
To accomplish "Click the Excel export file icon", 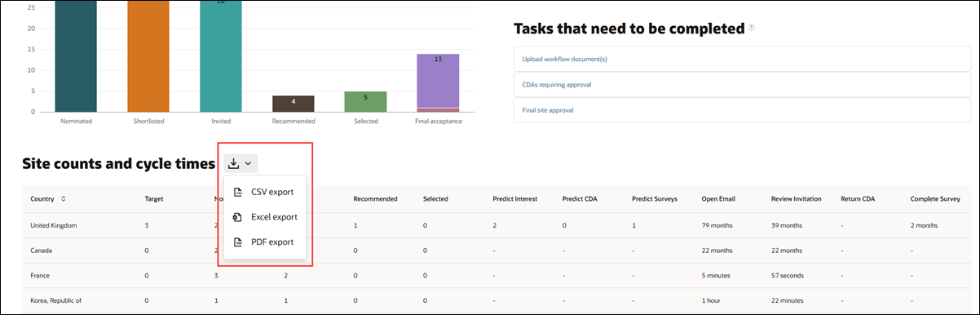I will [x=238, y=217].
